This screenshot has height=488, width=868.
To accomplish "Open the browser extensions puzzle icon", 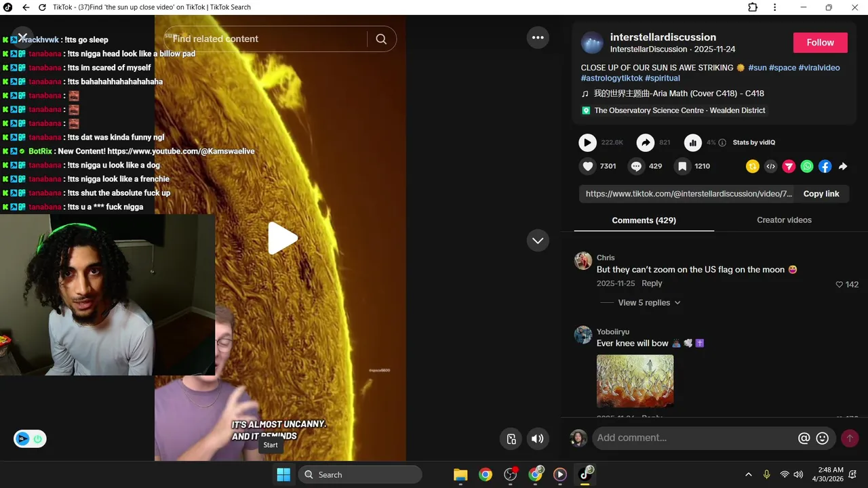I will [753, 7].
